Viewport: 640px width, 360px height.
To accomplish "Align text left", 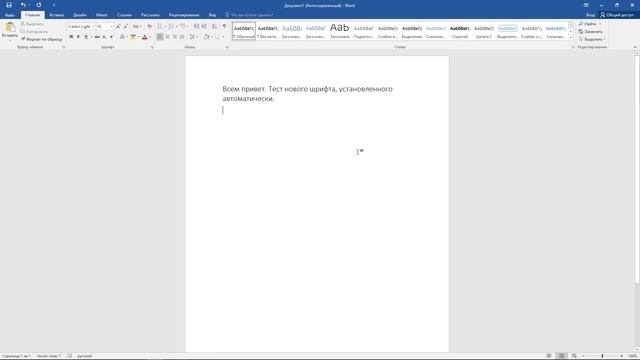I will [160, 37].
